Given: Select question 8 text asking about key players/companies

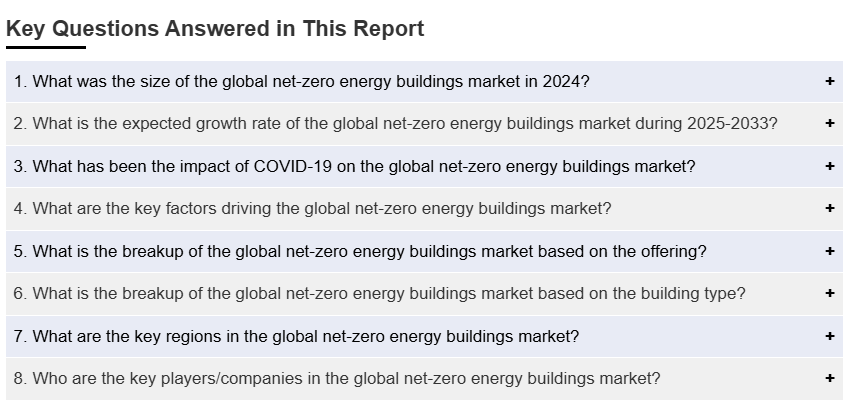Looking at the screenshot, I should [336, 379].
